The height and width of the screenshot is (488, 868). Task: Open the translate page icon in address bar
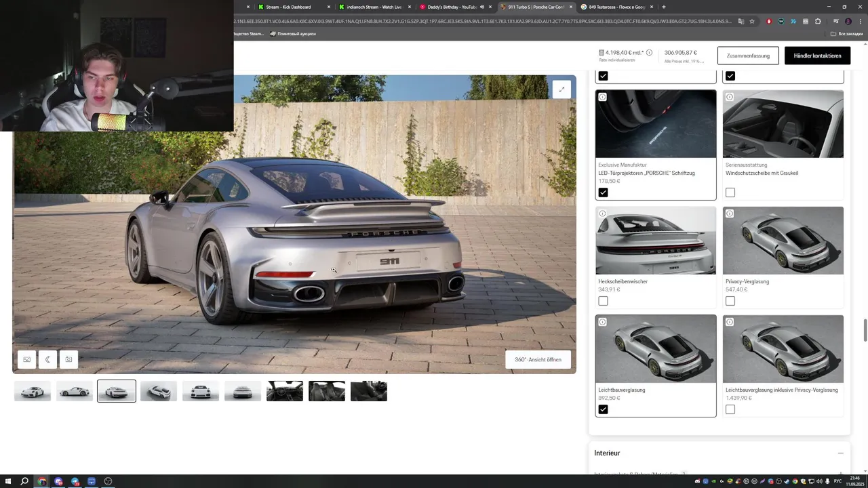[741, 21]
